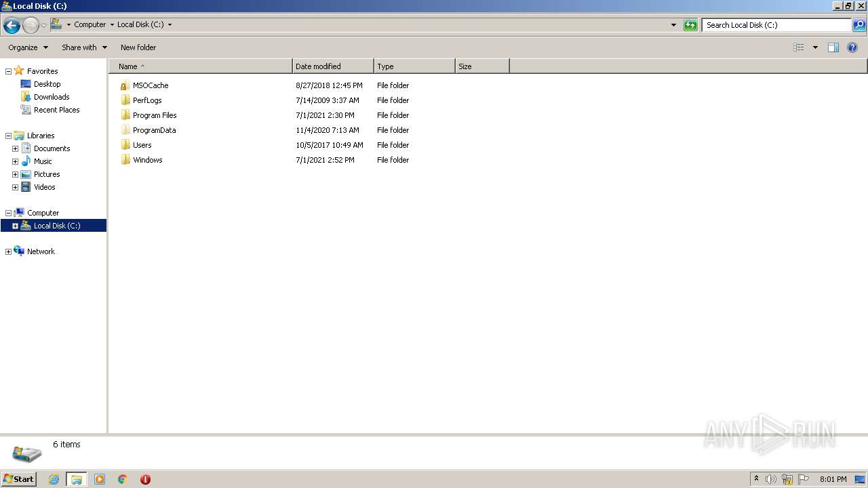Expand the Pictures library node
Viewport: 868px width, 488px height.
[x=15, y=174]
